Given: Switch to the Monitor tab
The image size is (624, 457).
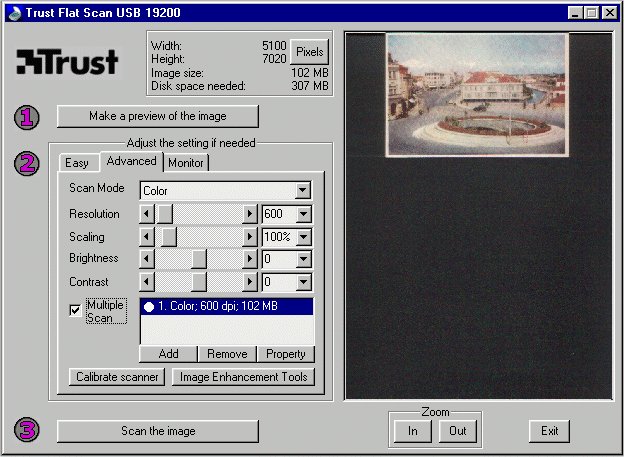Looking at the screenshot, I should (x=186, y=163).
